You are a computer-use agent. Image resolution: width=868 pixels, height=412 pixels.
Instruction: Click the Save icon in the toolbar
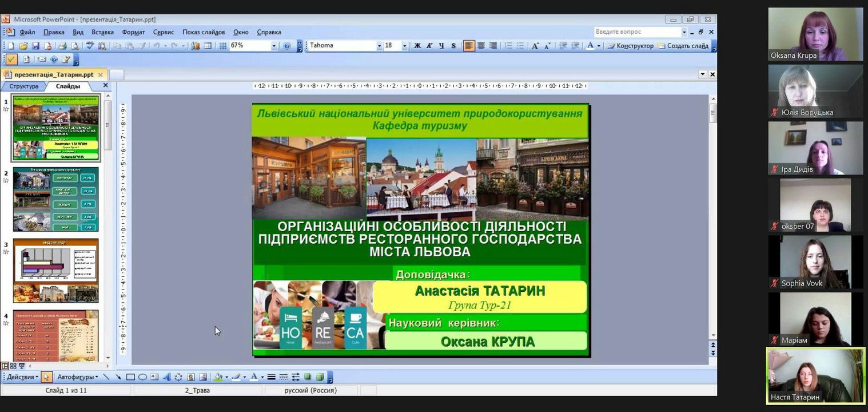coord(35,46)
